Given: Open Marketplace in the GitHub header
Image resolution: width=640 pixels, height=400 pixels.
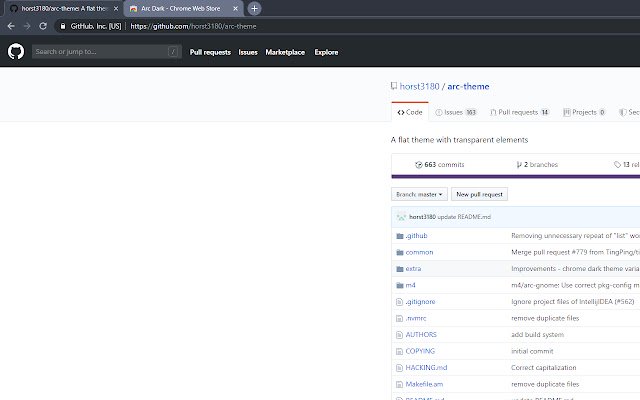Looking at the screenshot, I should tap(285, 52).
